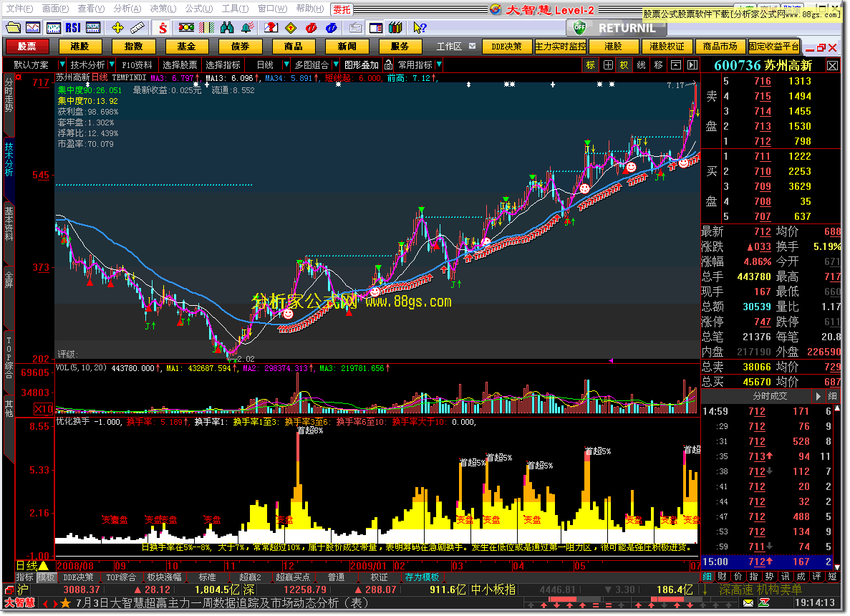
Task: Toggle the third chart-type toolbar icon
Action: (x=93, y=27)
